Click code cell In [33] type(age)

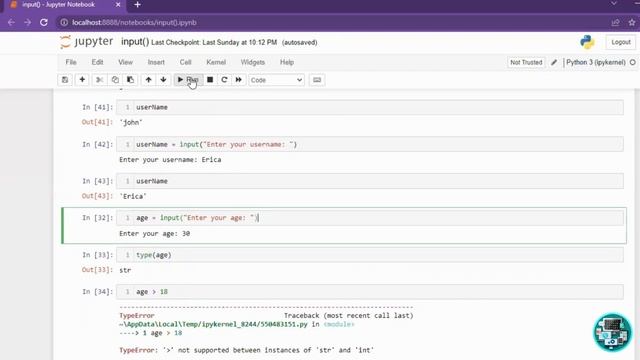(x=369, y=255)
